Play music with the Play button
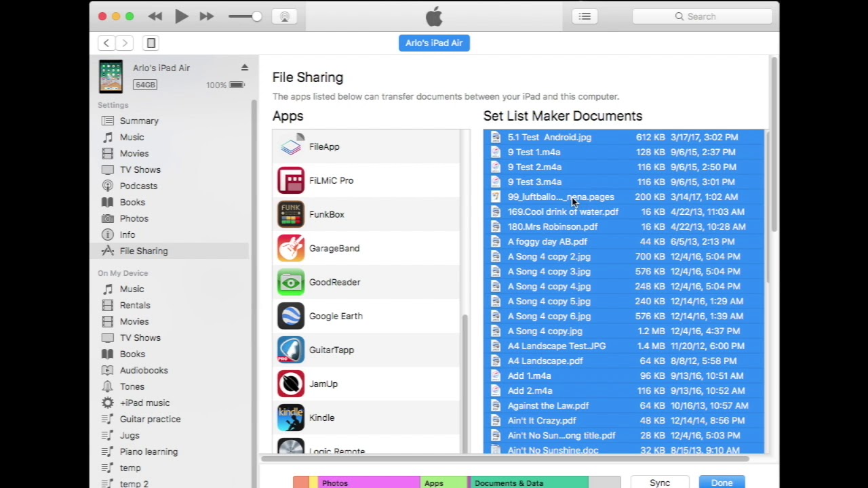This screenshot has height=488, width=868. coord(181,16)
